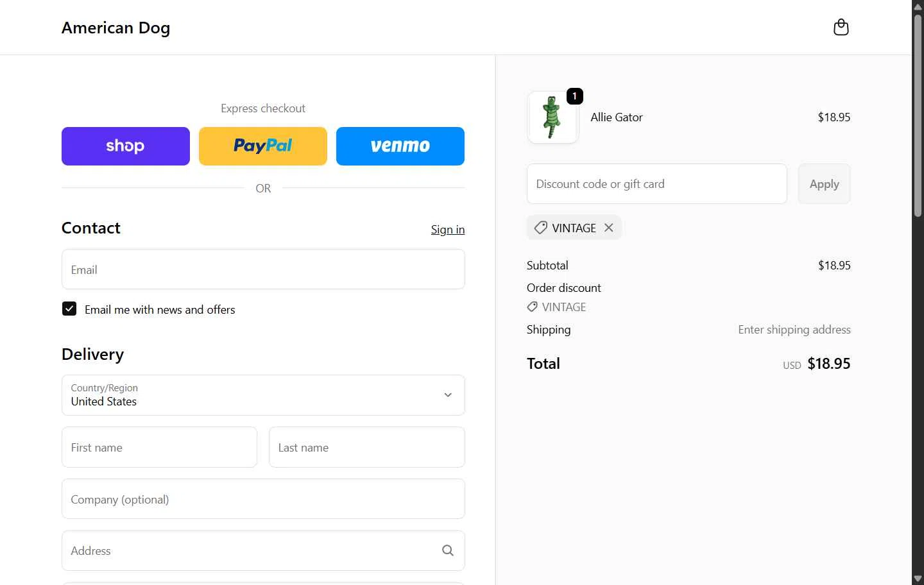This screenshot has height=585, width=924.
Task: Click the 'Allie Gator' product name
Action: 616,117
